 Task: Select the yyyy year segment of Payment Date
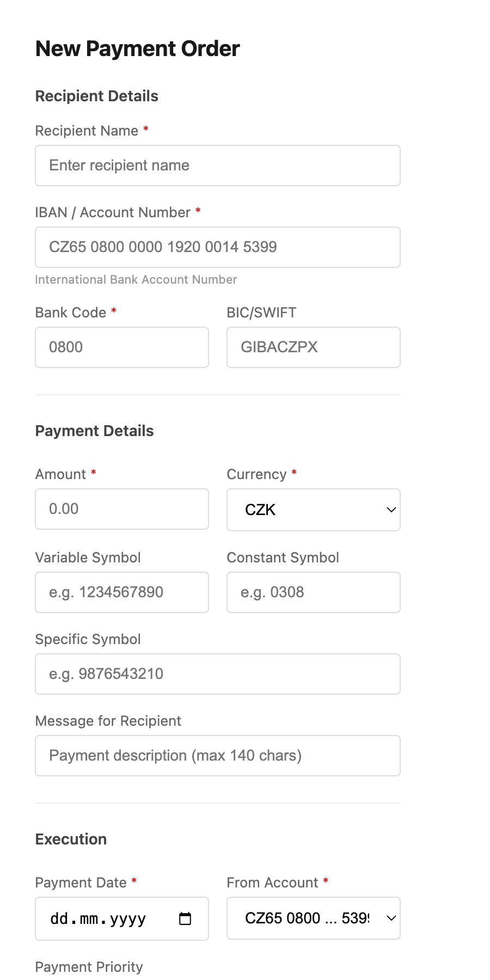pos(128,919)
